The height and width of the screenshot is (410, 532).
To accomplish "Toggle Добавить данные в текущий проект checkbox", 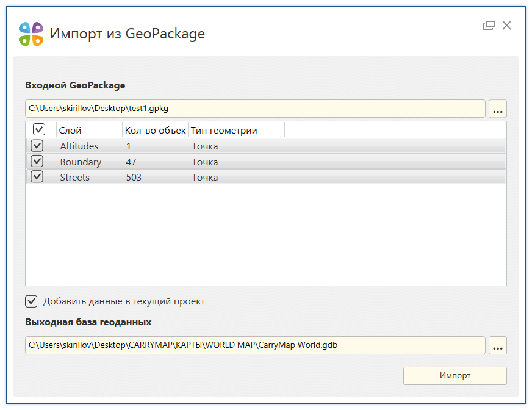I will [x=31, y=301].
